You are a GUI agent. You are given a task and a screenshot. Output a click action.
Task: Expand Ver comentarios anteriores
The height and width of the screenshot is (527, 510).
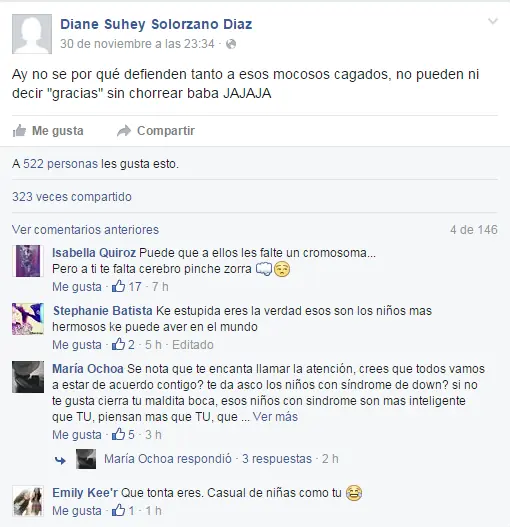click(85, 230)
